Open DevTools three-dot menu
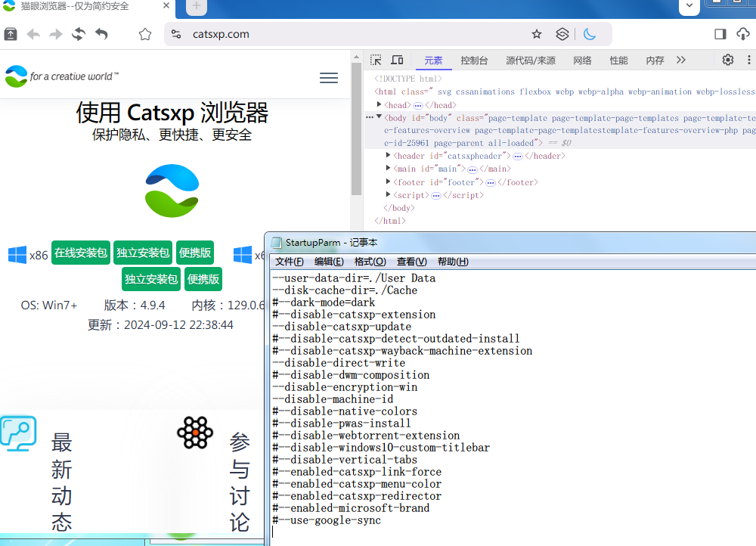 748,60
